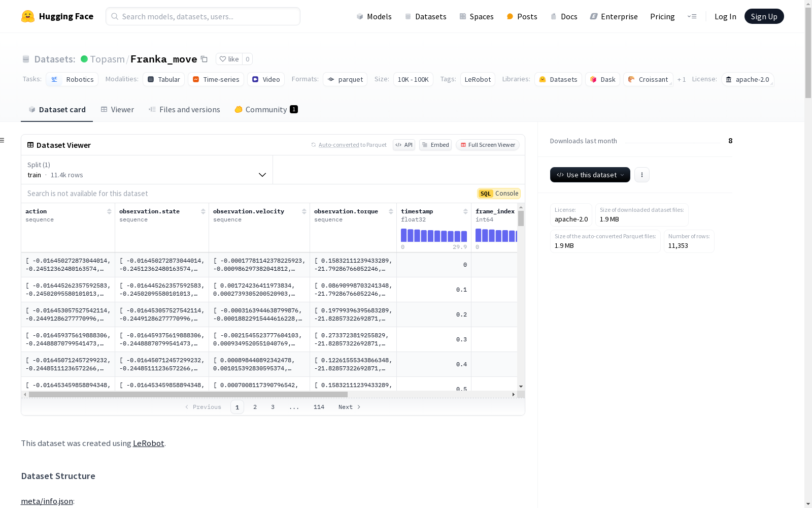
Task: Jump to page 114 of viewer
Action: pos(319,407)
